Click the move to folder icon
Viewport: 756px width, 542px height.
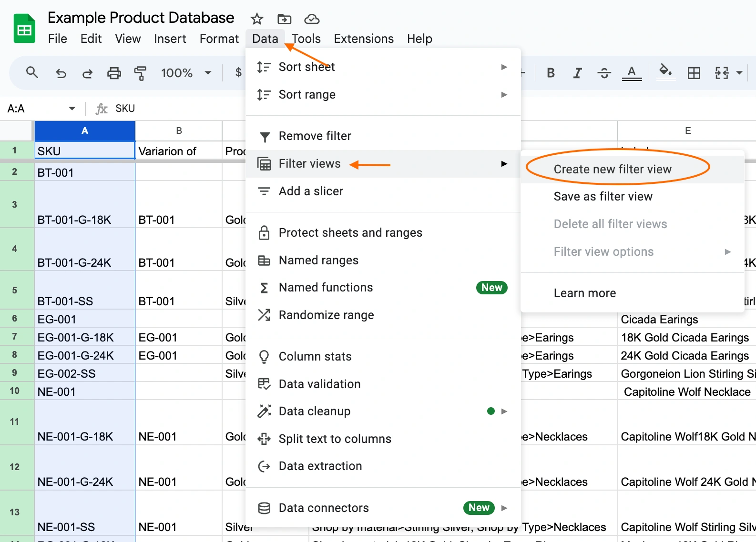(284, 19)
